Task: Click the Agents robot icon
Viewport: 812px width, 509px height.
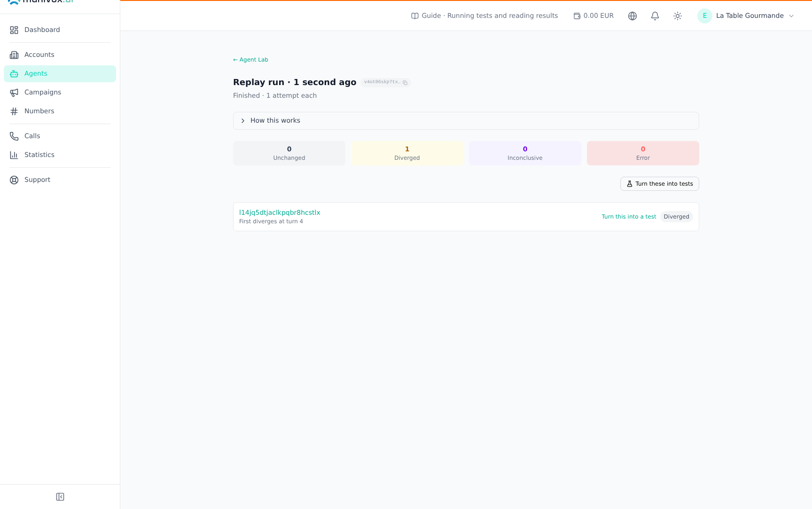Action: pyautogui.click(x=14, y=74)
